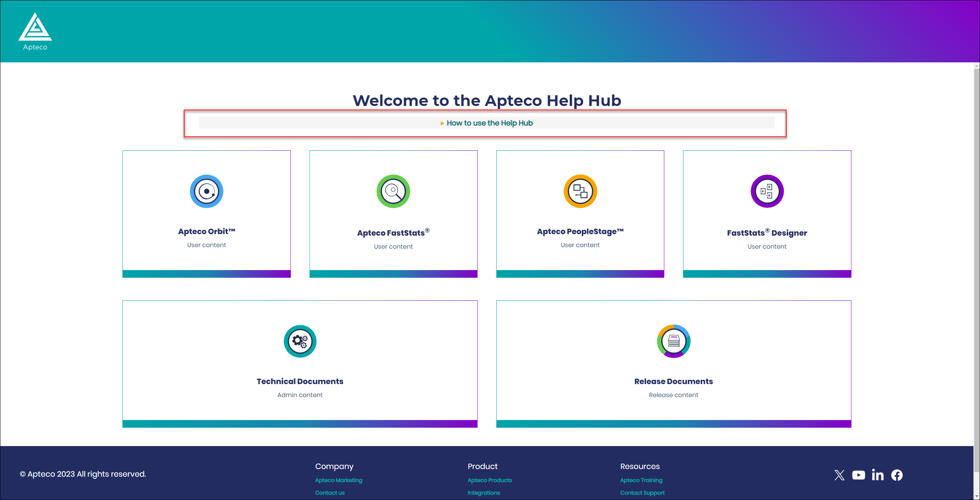Open Apteco Products under Product section
The width and height of the screenshot is (980, 500).
[489, 480]
